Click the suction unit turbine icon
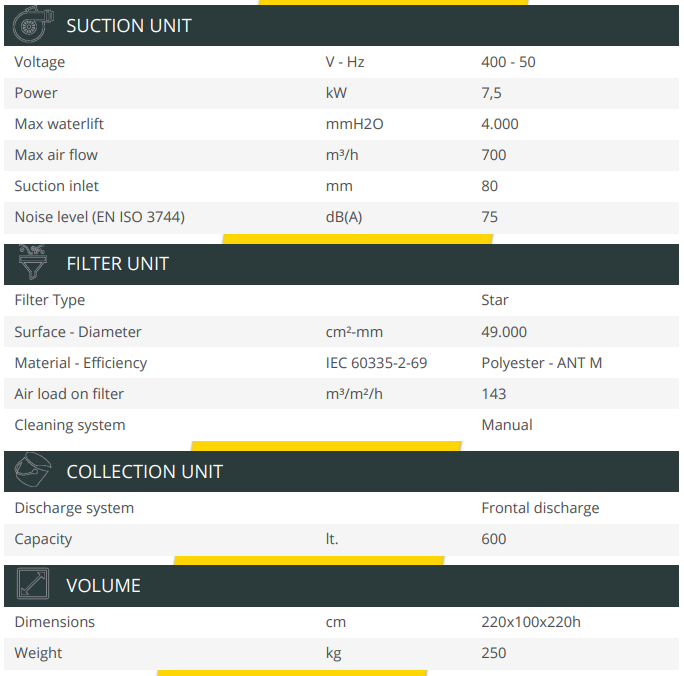The image size is (684, 676). coord(28,26)
